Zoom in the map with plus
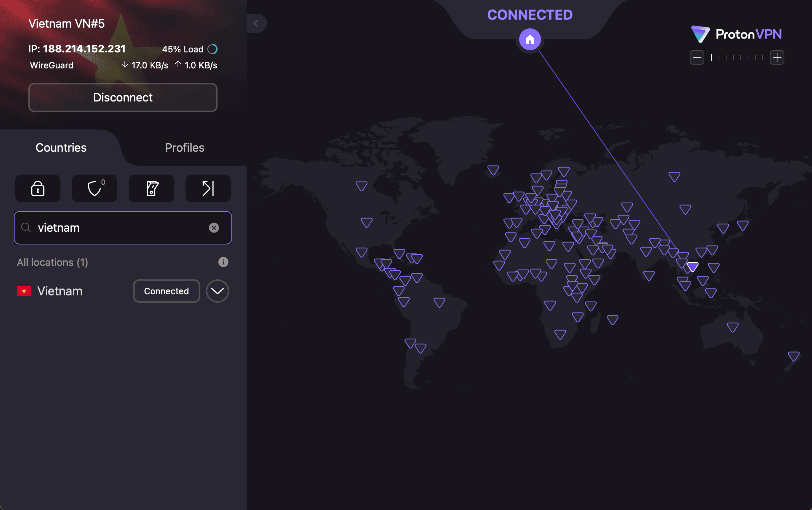 (777, 57)
